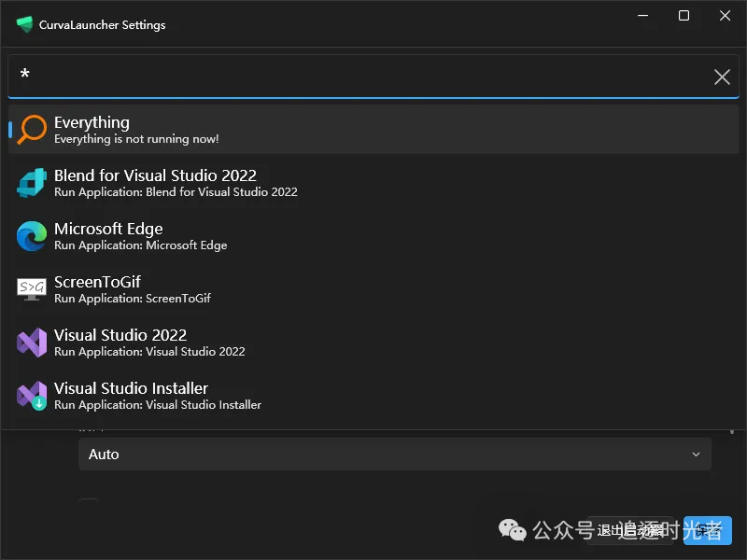
Task: Launch Blend for Visual Studio 2022 result
Action: [x=155, y=175]
